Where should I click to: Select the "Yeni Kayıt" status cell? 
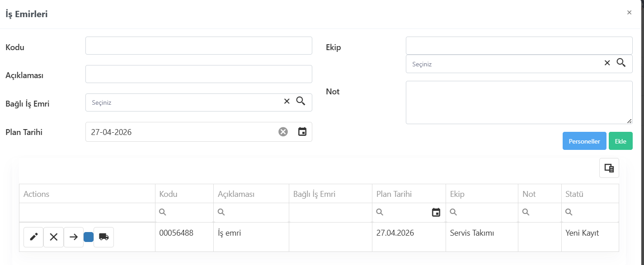(590, 237)
